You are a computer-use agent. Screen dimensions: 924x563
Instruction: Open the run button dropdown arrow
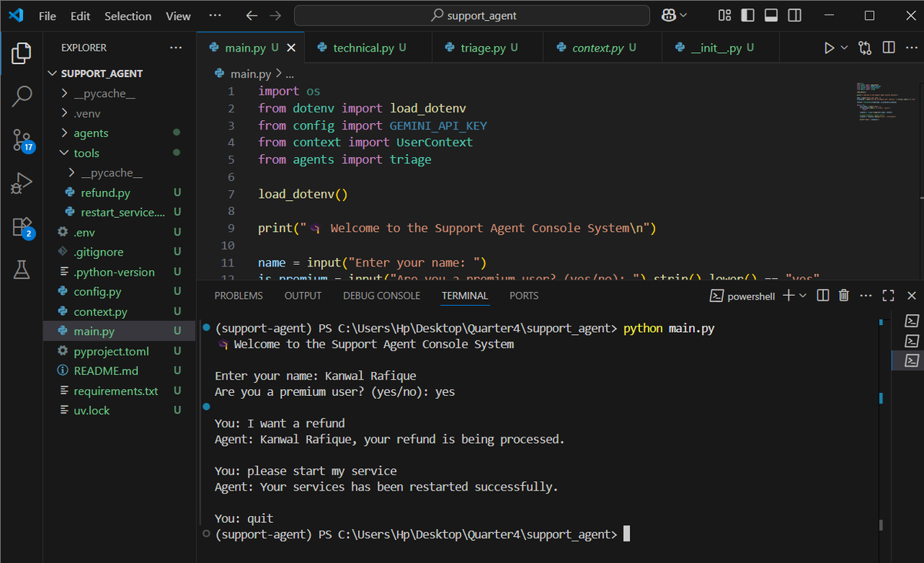[x=844, y=48]
